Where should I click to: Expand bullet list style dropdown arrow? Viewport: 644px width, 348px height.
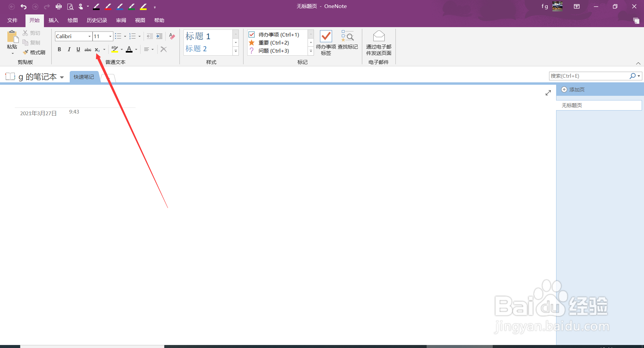pyautogui.click(x=125, y=36)
